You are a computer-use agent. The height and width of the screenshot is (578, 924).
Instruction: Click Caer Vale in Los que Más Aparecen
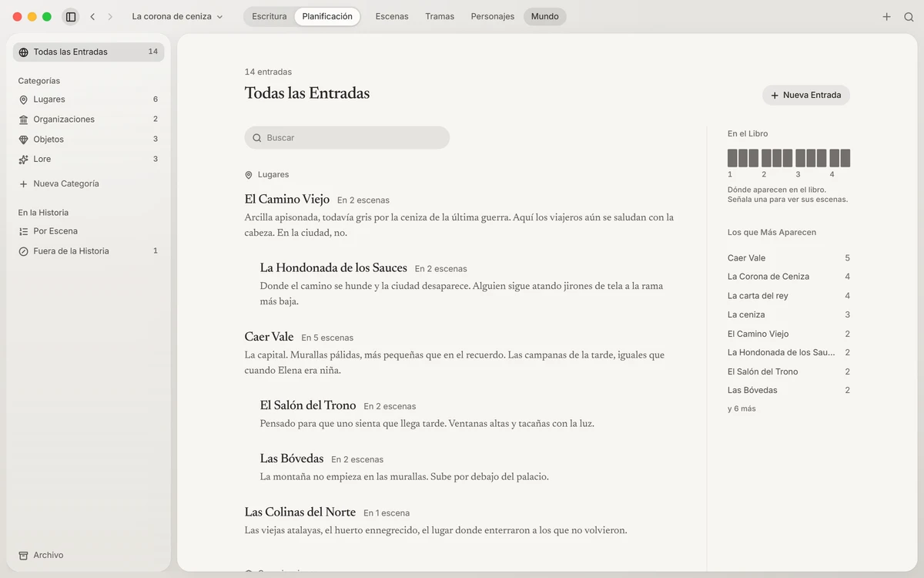(x=788, y=258)
